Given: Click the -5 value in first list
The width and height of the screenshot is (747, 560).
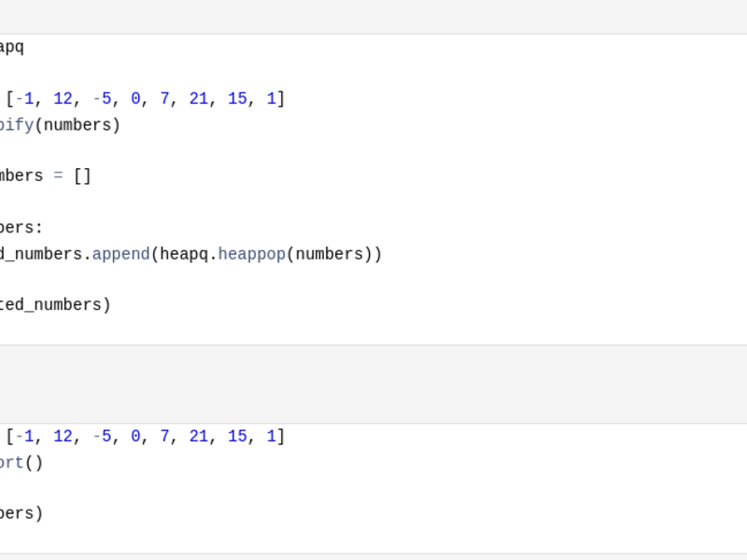Looking at the screenshot, I should 102,99.
